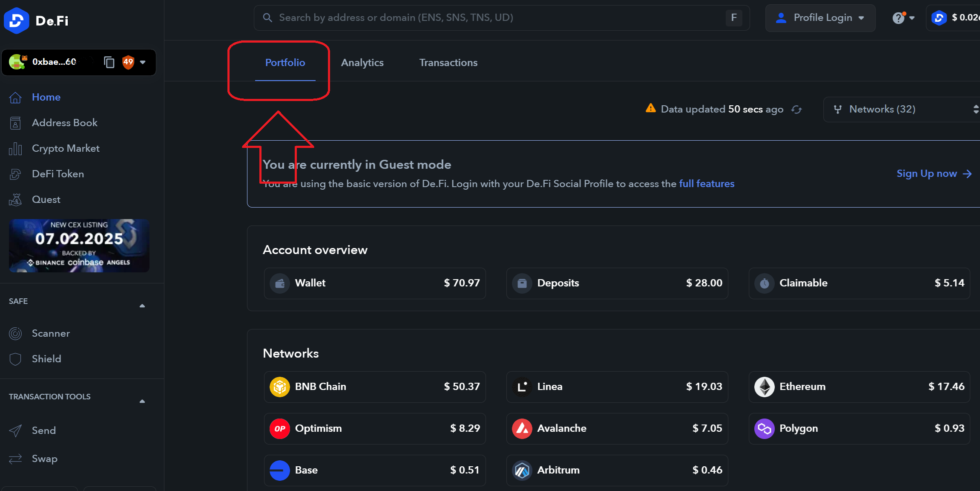
Task: Click the Polygon network icon
Action: click(764, 429)
